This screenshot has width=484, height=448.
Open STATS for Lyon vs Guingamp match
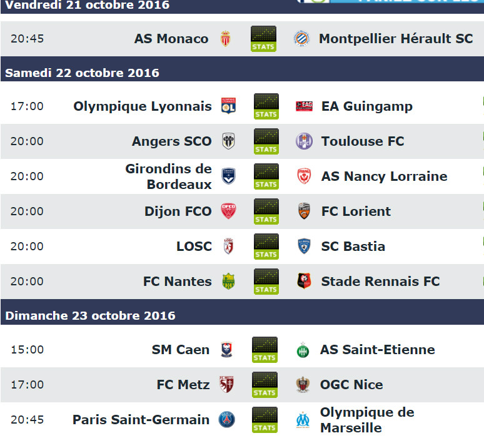pyautogui.click(x=266, y=106)
